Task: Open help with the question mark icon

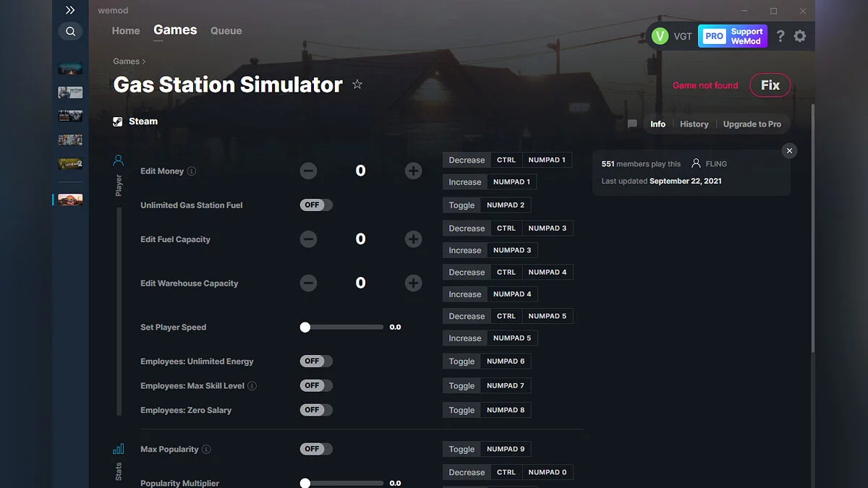Action: pos(780,35)
